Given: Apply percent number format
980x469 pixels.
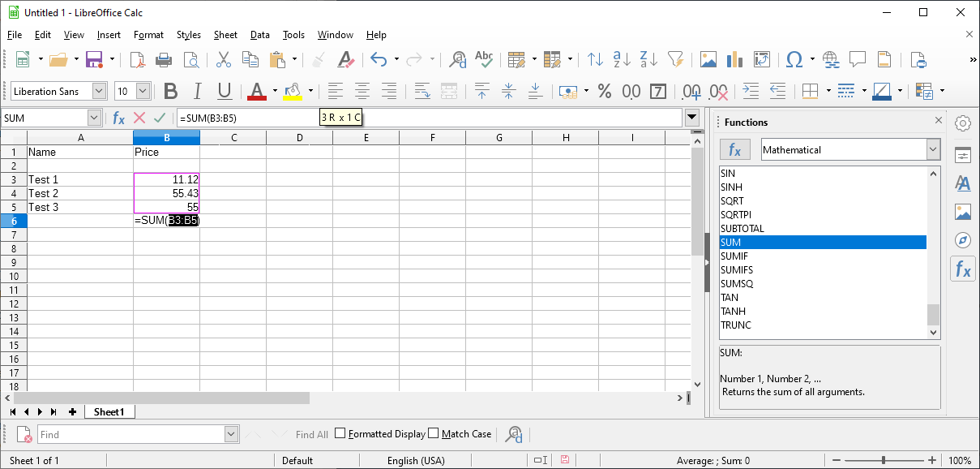Looking at the screenshot, I should [x=604, y=91].
